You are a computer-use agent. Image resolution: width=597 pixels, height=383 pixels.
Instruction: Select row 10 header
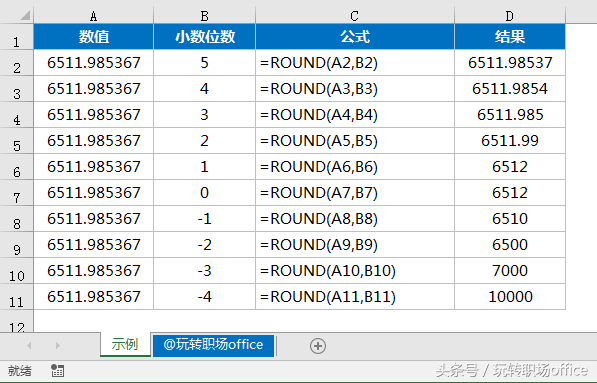(17, 271)
